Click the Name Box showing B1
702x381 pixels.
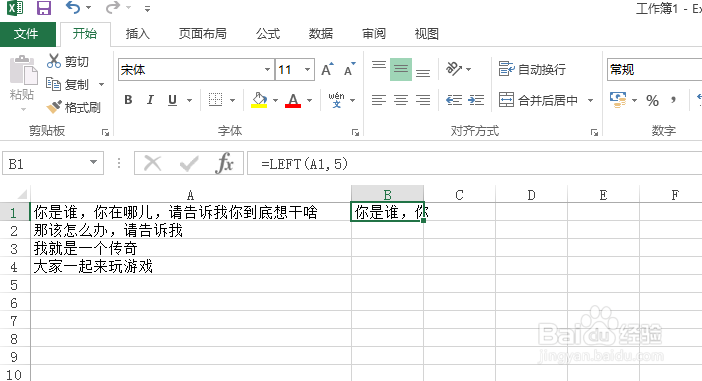[x=53, y=163]
